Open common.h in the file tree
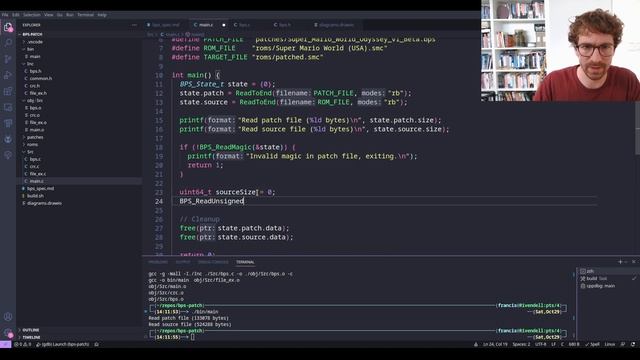Image resolution: width=640 pixels, height=360 pixels. click(80, 78)
